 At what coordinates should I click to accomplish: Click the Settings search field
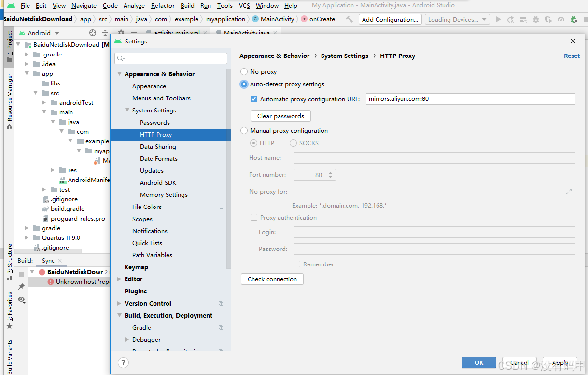tap(171, 58)
